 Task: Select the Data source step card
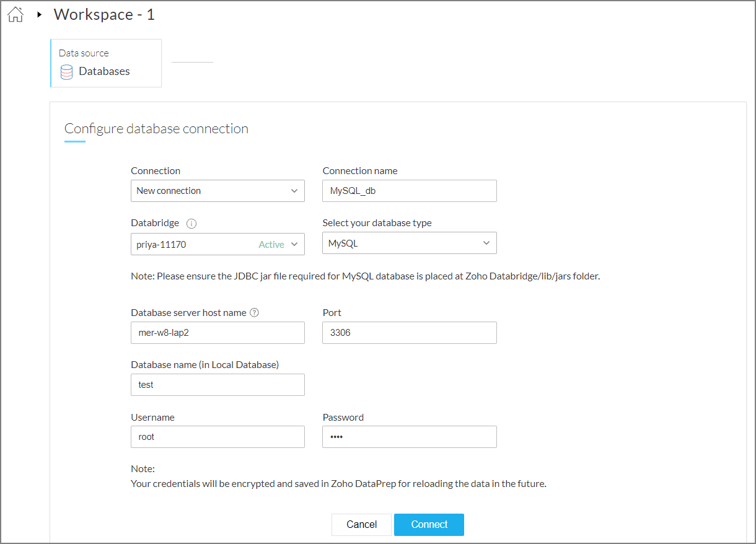pyautogui.click(x=105, y=63)
